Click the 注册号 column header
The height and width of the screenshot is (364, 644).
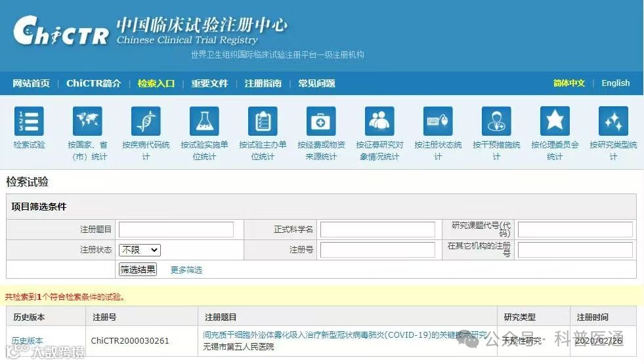click(x=104, y=317)
